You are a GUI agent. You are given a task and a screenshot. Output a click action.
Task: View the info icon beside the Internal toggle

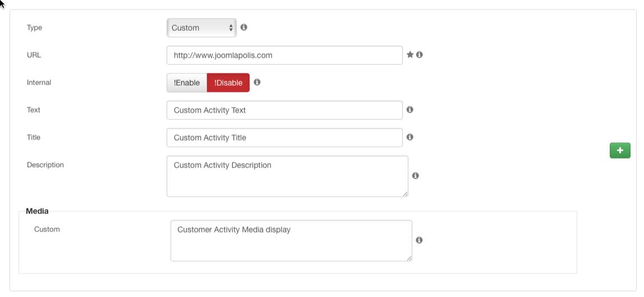click(x=257, y=82)
